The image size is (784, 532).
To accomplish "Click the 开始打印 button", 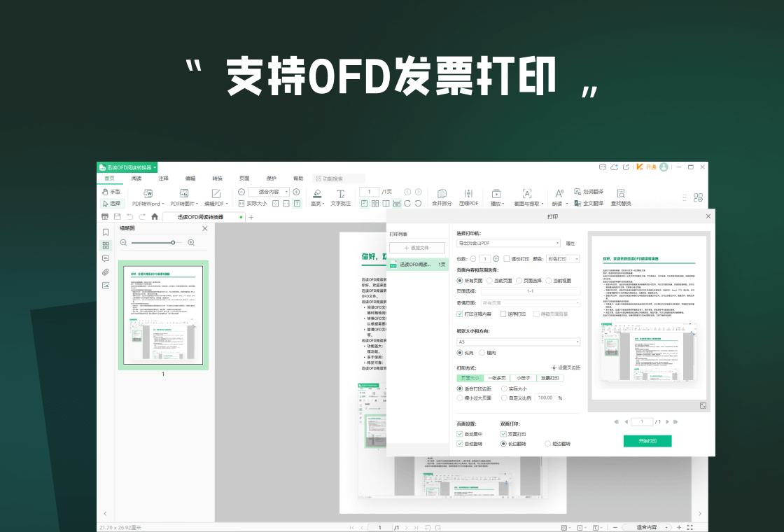I will 647,441.
